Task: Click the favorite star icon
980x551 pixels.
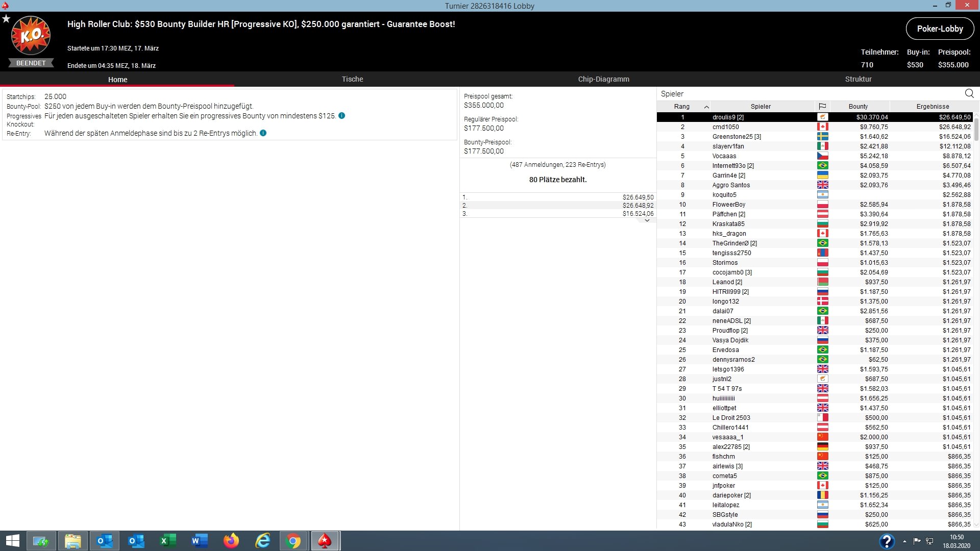Action: tap(6, 19)
